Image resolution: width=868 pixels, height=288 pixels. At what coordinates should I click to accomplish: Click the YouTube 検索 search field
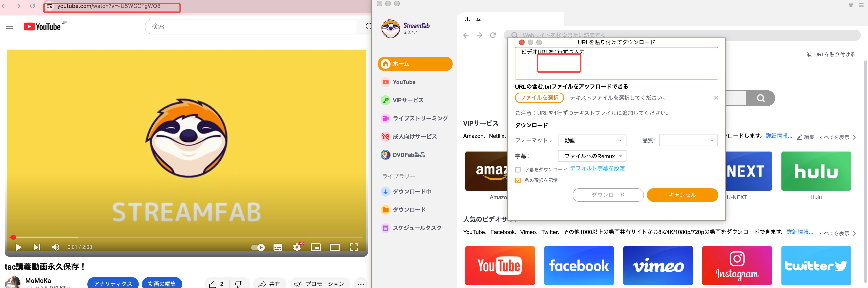point(251,26)
